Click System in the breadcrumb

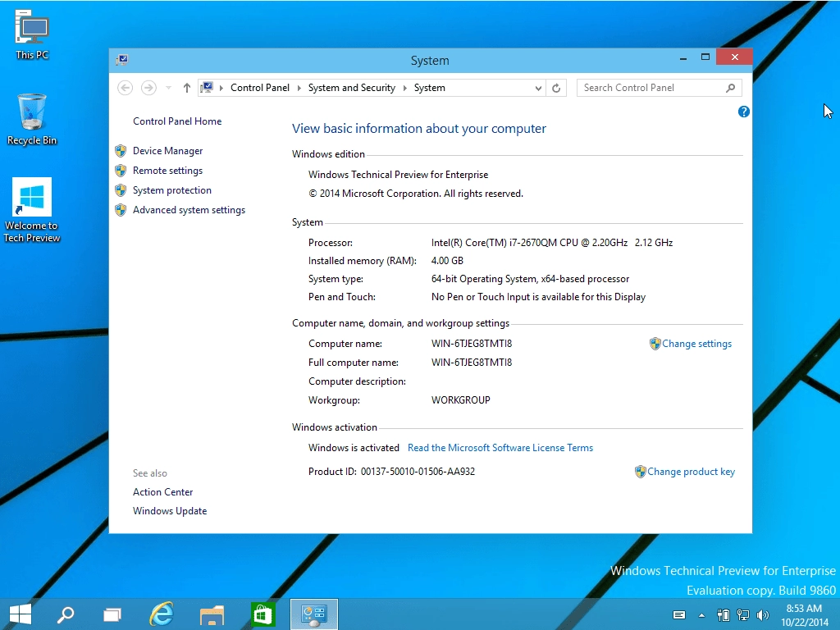pos(429,88)
